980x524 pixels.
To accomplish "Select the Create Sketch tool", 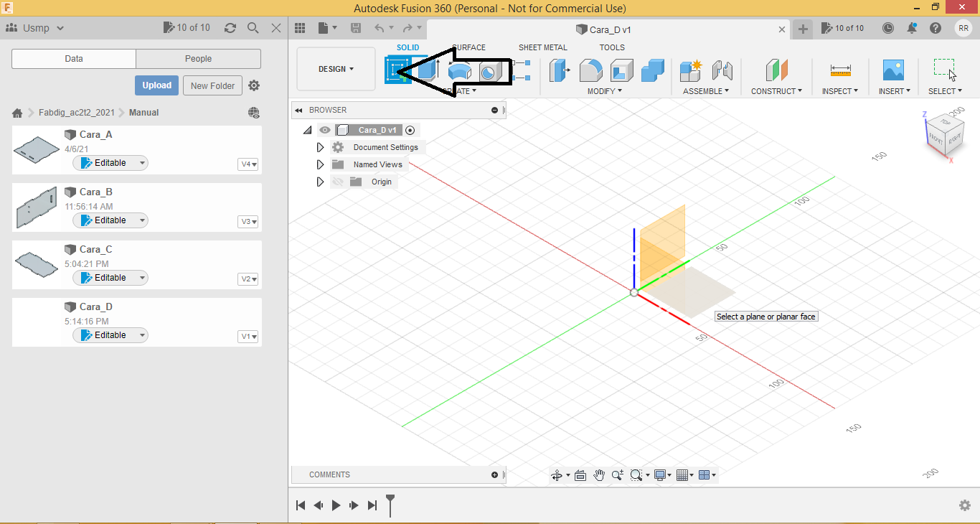I will tap(396, 70).
